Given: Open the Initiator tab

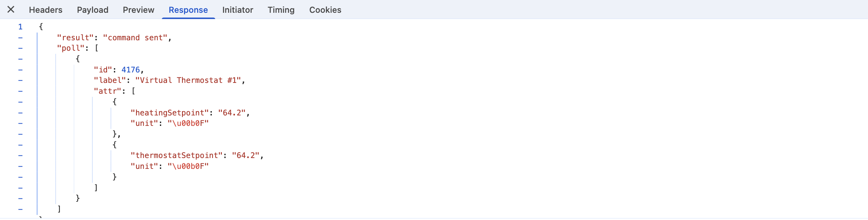Looking at the screenshot, I should tap(238, 10).
